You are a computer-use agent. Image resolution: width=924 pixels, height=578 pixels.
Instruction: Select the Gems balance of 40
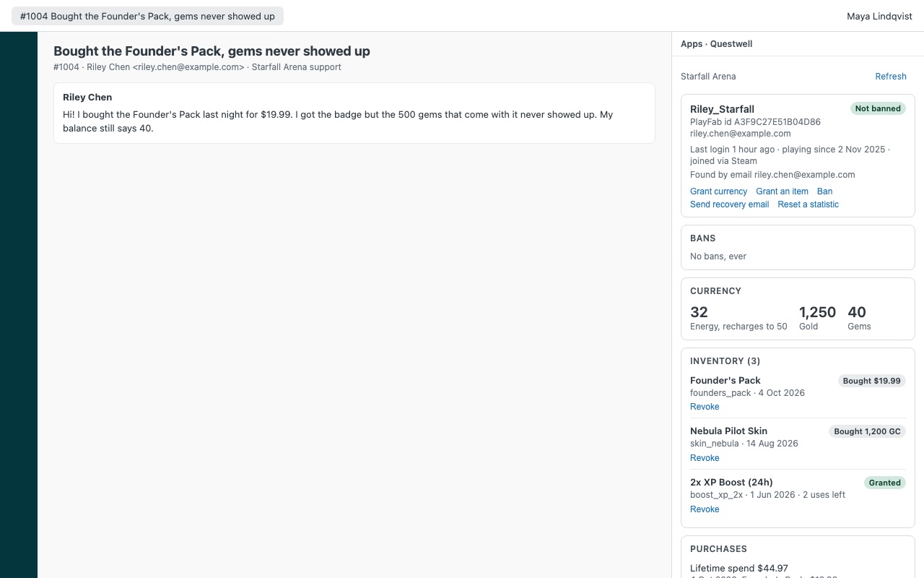point(859,318)
